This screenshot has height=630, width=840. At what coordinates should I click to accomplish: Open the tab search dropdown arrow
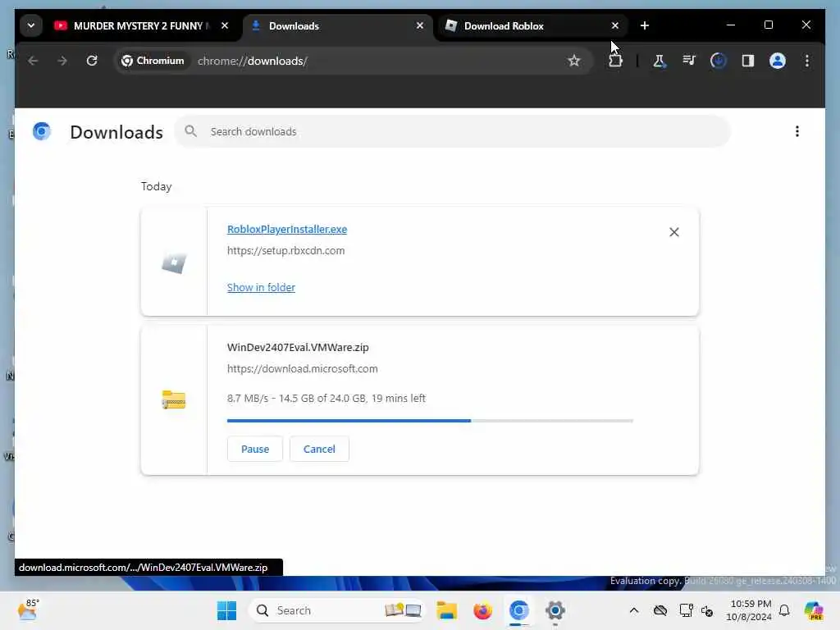[31, 25]
